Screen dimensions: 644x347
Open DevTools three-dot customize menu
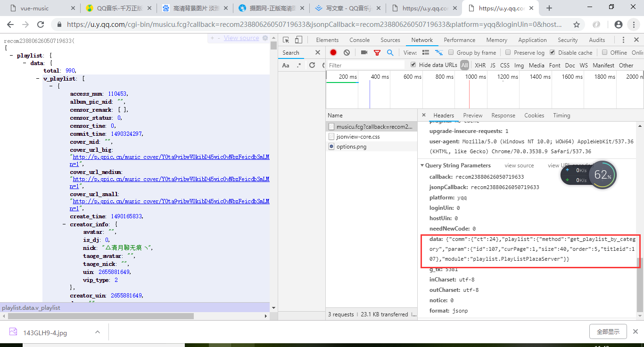(x=624, y=40)
